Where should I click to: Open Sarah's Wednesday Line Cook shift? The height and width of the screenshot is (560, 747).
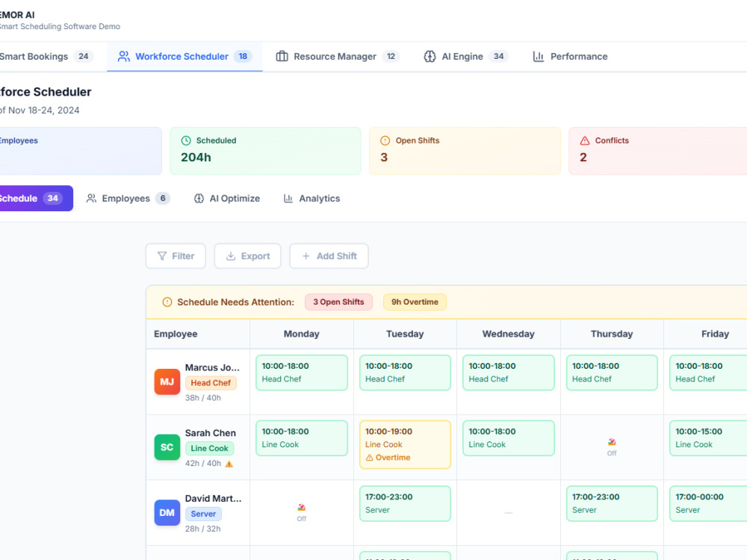(508, 438)
